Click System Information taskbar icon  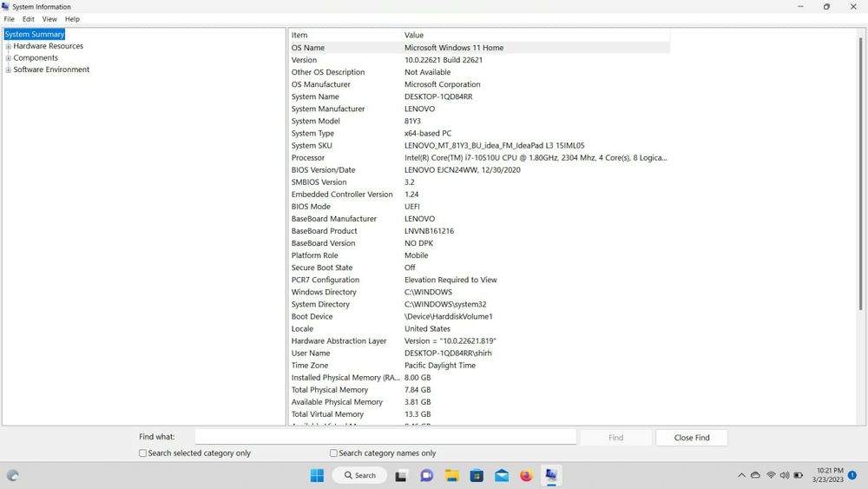point(551,475)
